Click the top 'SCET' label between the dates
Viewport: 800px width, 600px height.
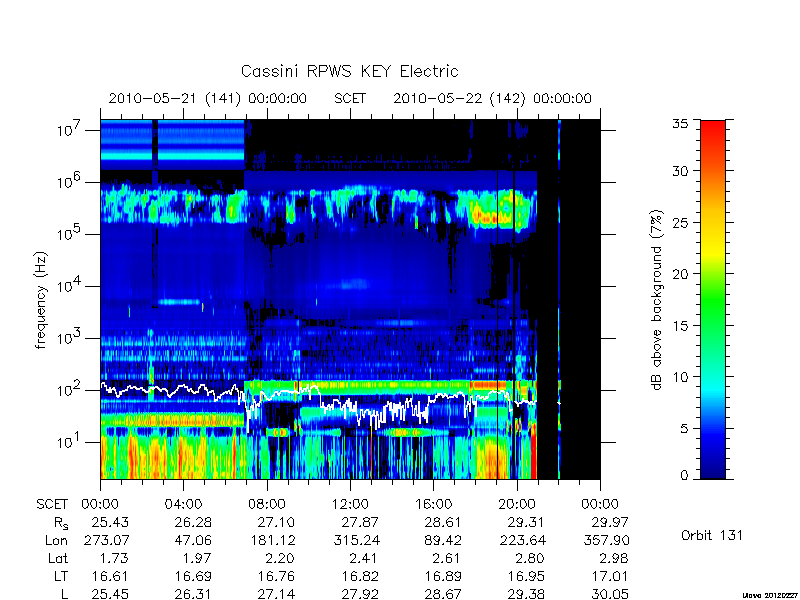(350, 98)
